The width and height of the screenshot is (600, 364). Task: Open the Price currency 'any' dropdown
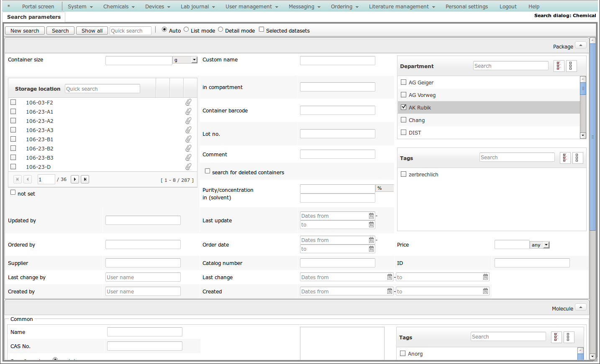point(546,245)
